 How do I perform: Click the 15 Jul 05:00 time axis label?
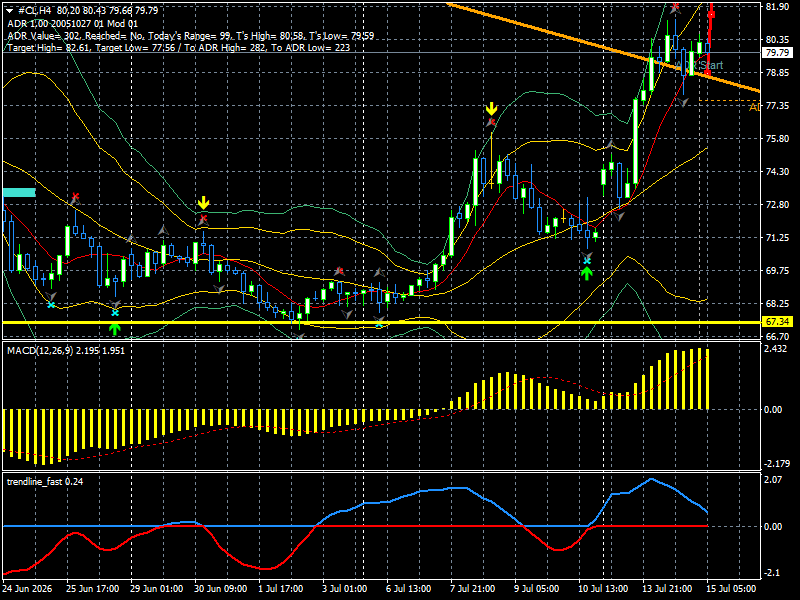tap(731, 589)
